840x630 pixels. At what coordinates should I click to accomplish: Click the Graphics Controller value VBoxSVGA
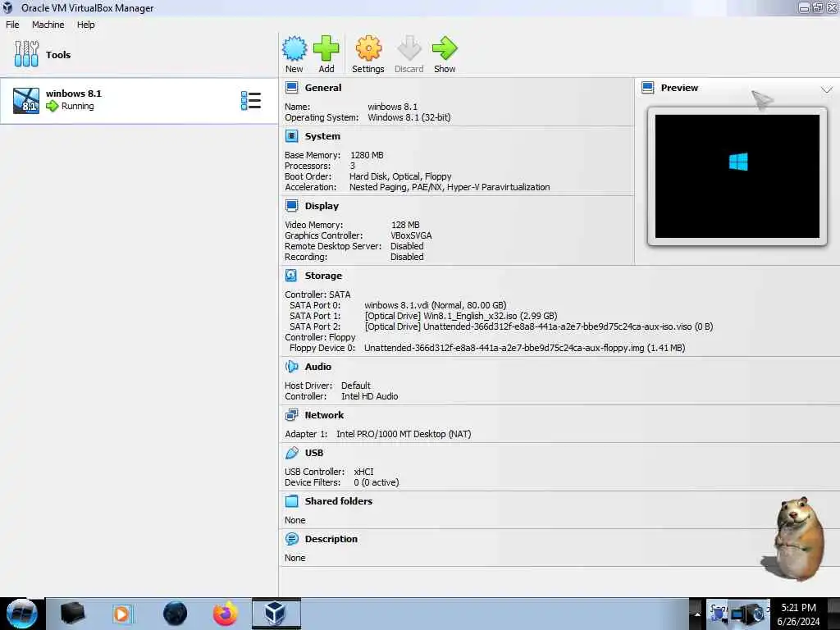(x=411, y=235)
